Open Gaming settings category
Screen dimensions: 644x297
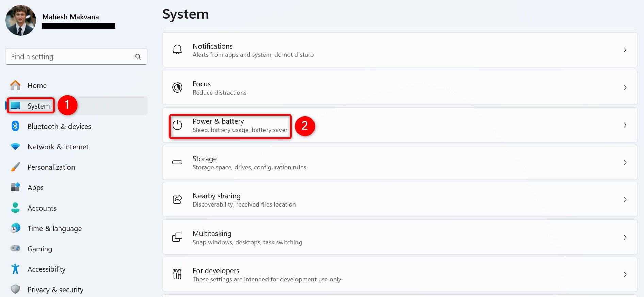[77, 249]
